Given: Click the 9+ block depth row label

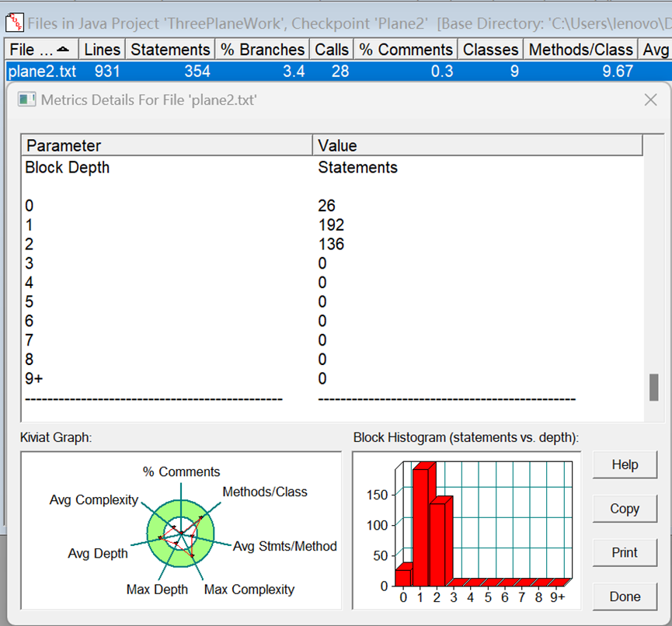Looking at the screenshot, I should (34, 379).
